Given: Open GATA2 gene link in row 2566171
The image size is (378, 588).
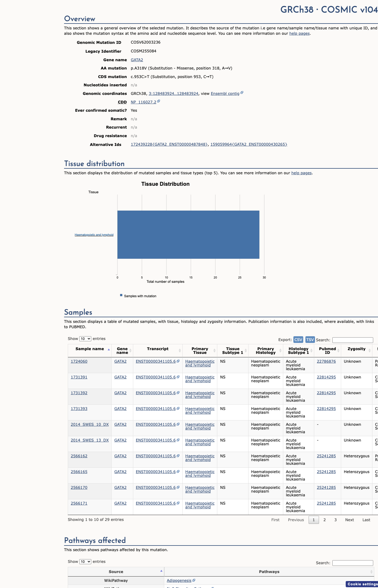Looking at the screenshot, I should coord(120,503).
